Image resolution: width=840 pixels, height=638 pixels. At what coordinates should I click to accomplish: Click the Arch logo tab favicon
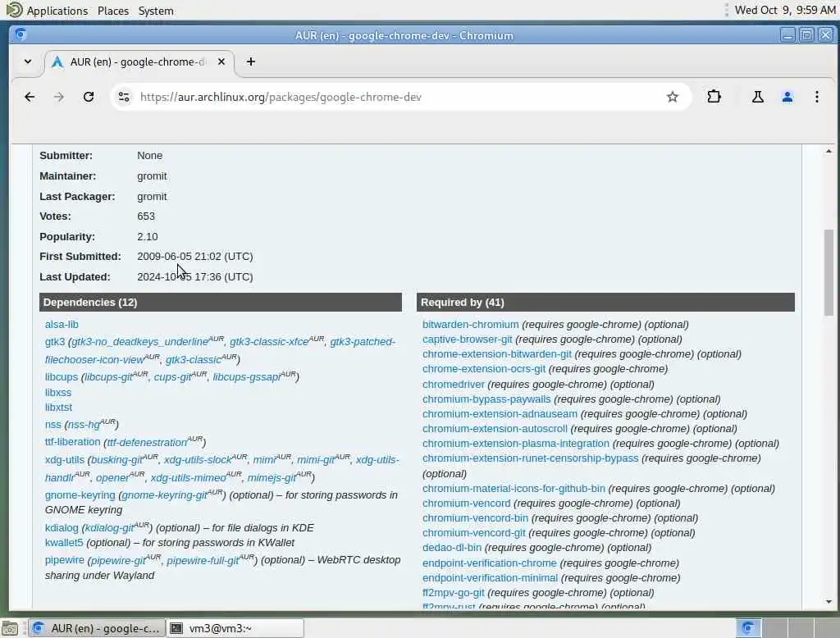[57, 62]
